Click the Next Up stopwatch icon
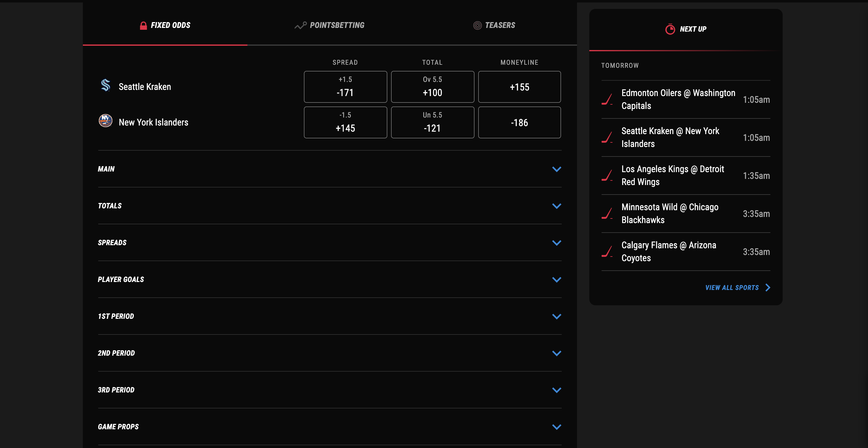 click(x=670, y=29)
